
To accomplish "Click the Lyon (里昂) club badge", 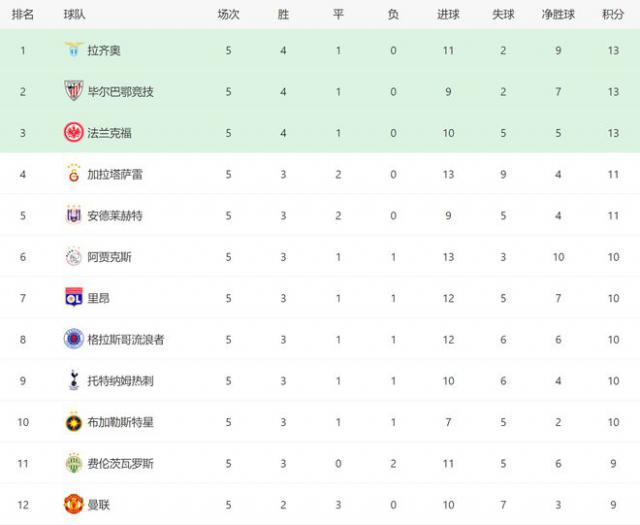I will [x=73, y=298].
